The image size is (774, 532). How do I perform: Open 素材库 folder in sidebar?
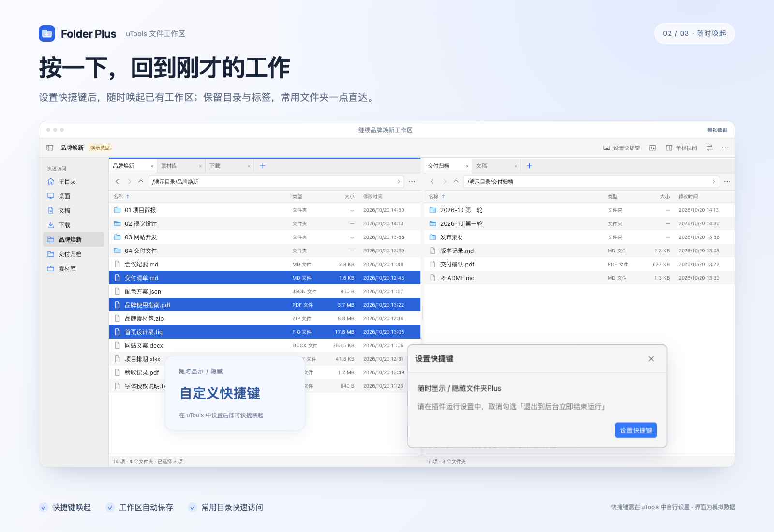click(74, 269)
